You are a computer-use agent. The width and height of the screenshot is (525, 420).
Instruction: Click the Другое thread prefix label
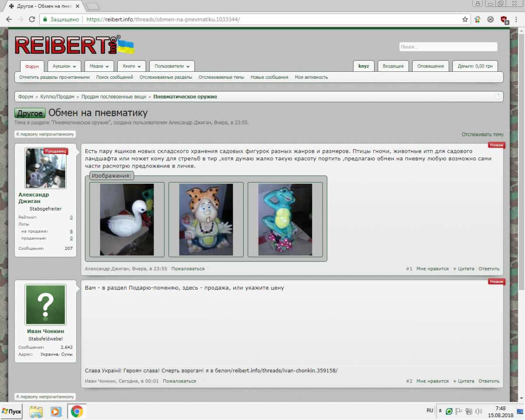tap(30, 113)
